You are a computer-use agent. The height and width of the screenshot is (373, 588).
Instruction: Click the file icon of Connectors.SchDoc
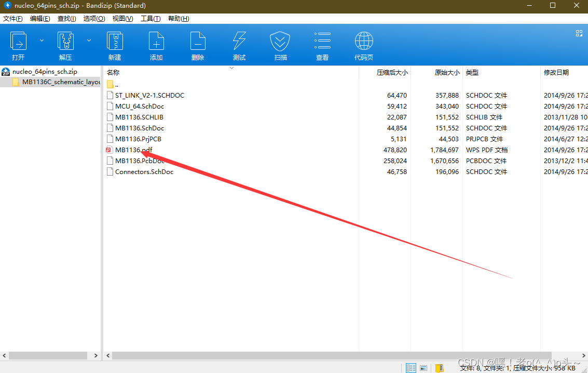[x=110, y=171]
